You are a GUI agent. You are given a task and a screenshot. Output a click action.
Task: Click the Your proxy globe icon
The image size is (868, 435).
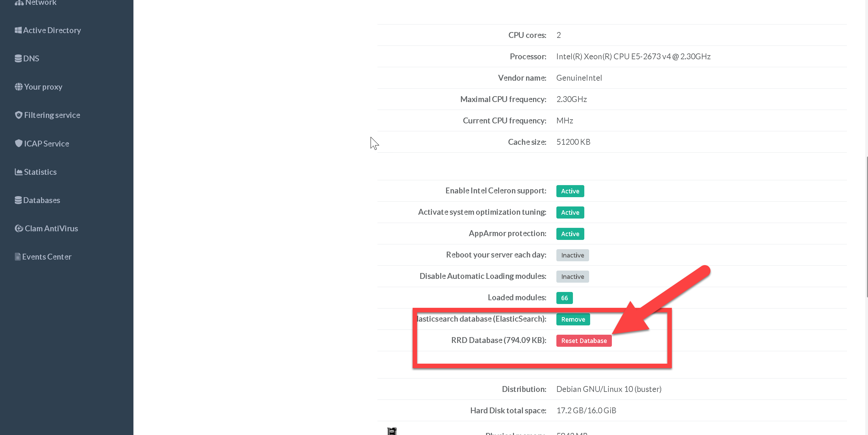[19, 87]
